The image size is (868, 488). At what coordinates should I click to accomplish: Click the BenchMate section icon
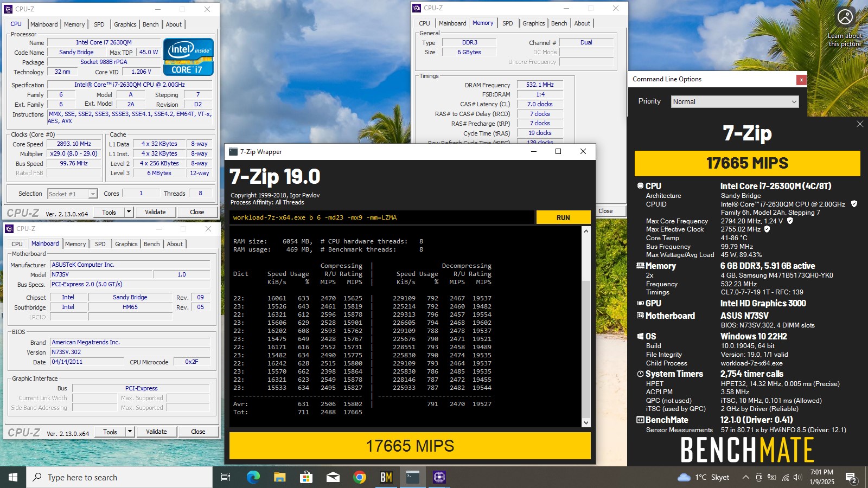tap(640, 420)
